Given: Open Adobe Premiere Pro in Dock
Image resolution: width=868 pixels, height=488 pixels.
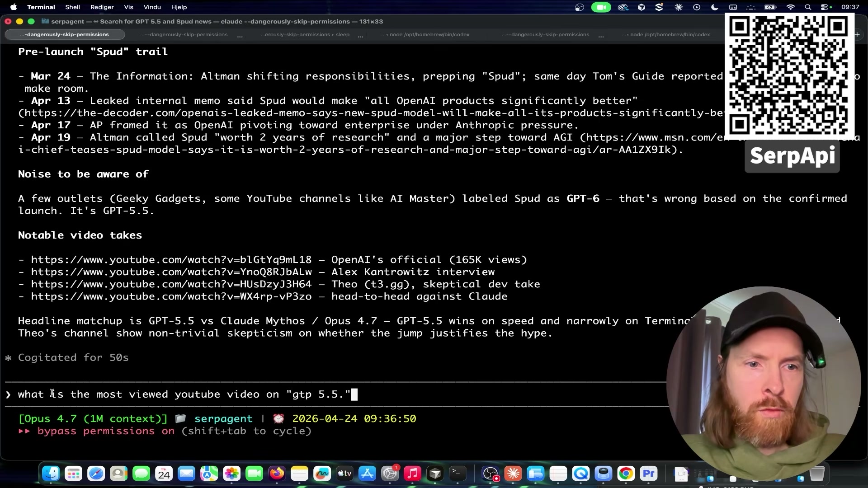Looking at the screenshot, I should point(649,474).
